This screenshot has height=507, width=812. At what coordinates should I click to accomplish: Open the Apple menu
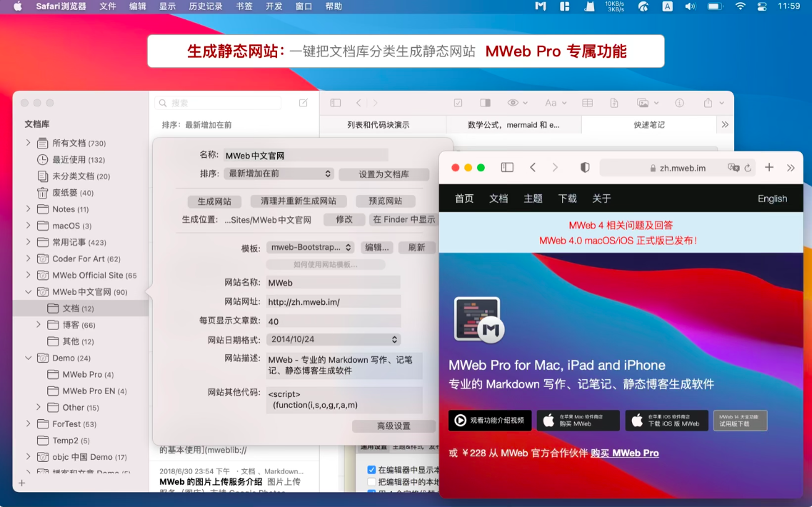(x=18, y=6)
